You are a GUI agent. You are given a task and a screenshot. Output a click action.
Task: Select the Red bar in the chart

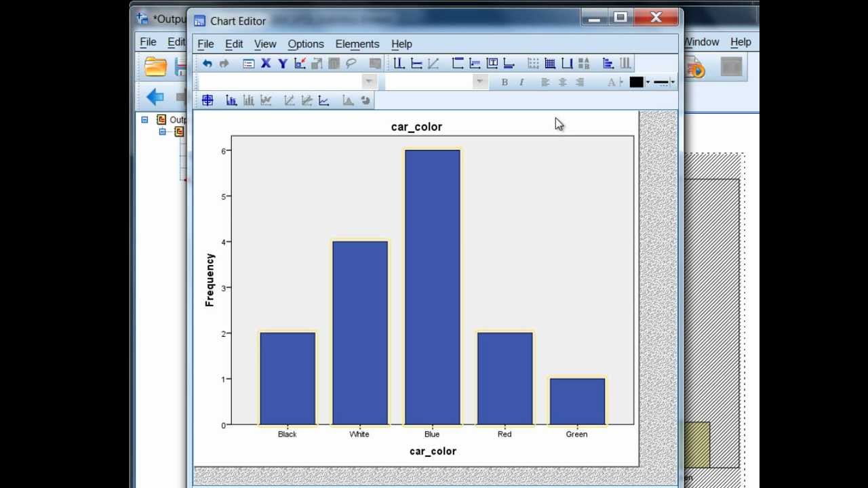505,378
